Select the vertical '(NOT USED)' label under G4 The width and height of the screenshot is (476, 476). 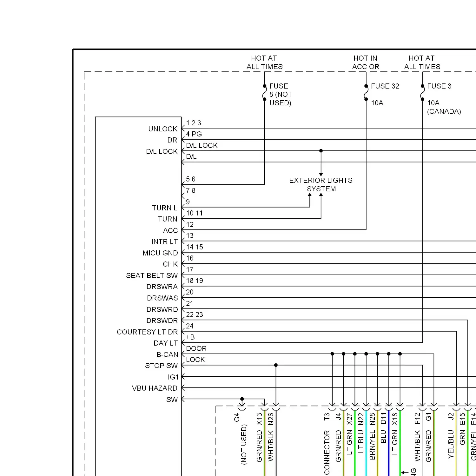pos(244,444)
